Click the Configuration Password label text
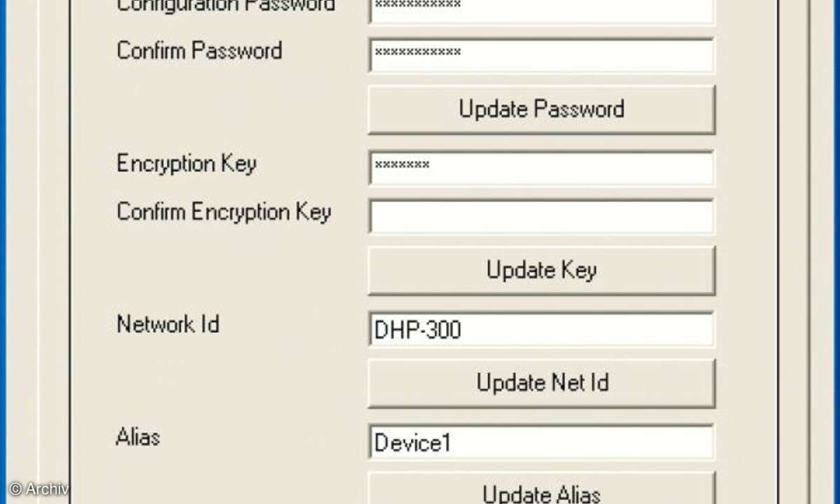The height and width of the screenshot is (504, 840). 225,6
